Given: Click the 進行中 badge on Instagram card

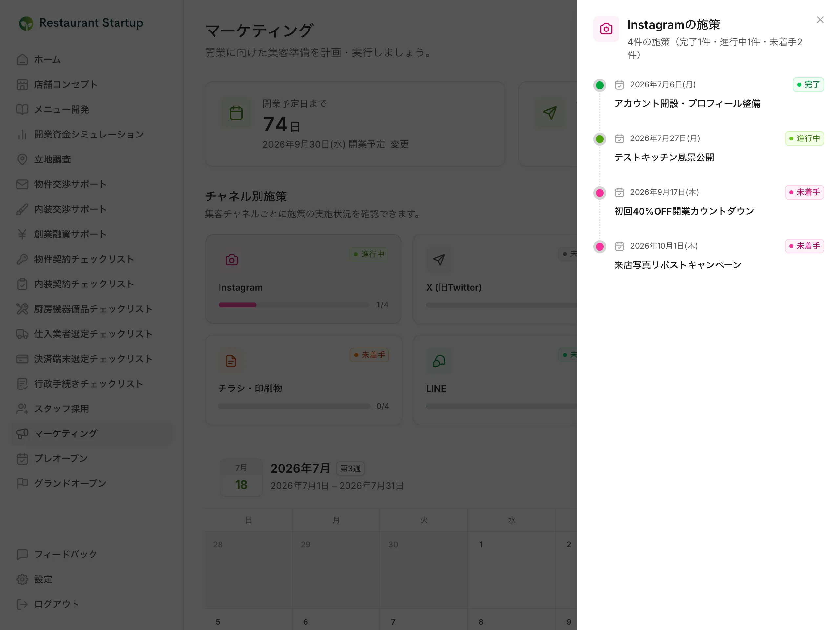Looking at the screenshot, I should pyautogui.click(x=369, y=254).
